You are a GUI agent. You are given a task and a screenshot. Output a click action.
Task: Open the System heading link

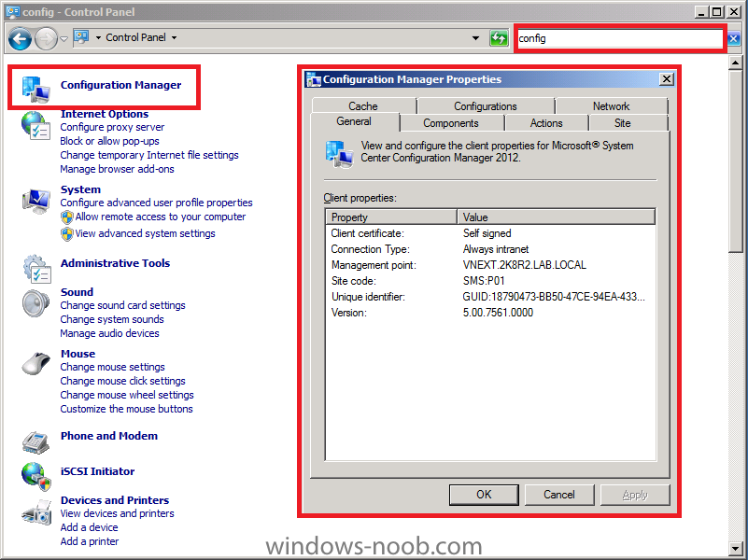[80, 189]
